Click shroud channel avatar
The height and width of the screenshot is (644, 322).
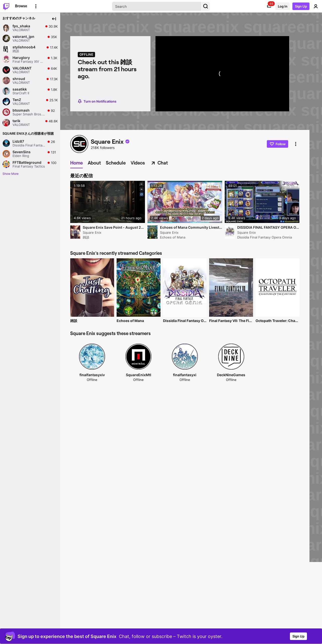pos(6,80)
